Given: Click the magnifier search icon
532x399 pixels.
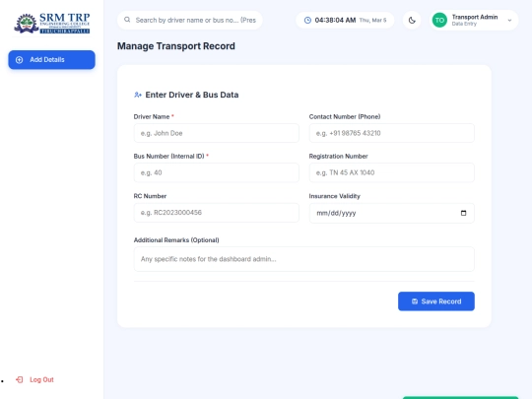Looking at the screenshot, I should coord(127,20).
